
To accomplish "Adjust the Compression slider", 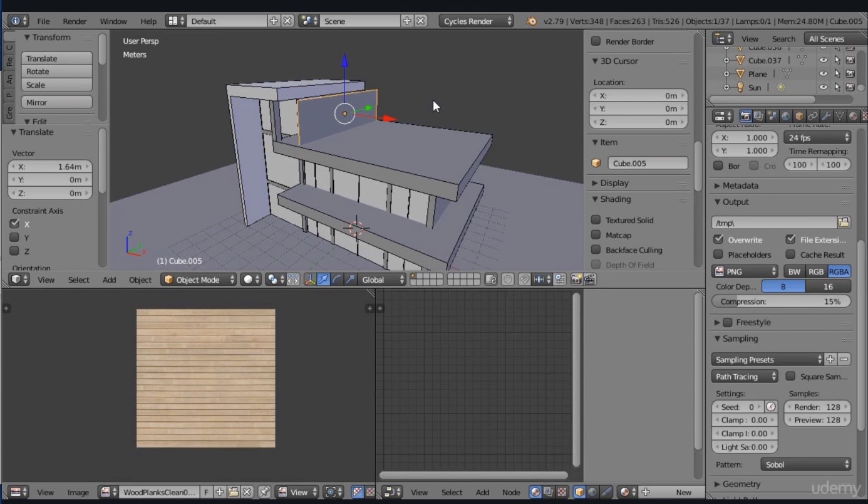I will pyautogui.click(x=780, y=302).
